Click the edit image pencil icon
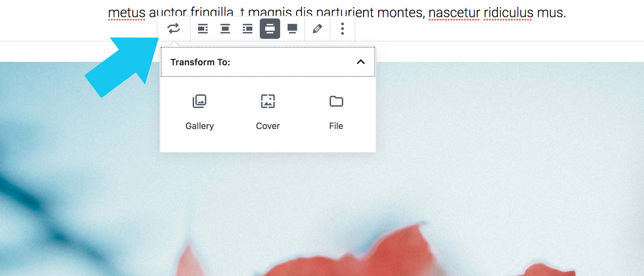Screen dimensions: 644x276 point(317,29)
